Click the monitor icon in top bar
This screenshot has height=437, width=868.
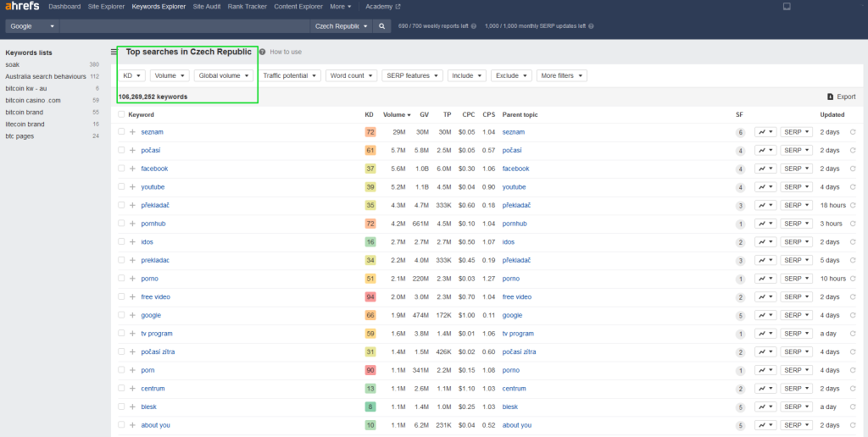pyautogui.click(x=787, y=7)
